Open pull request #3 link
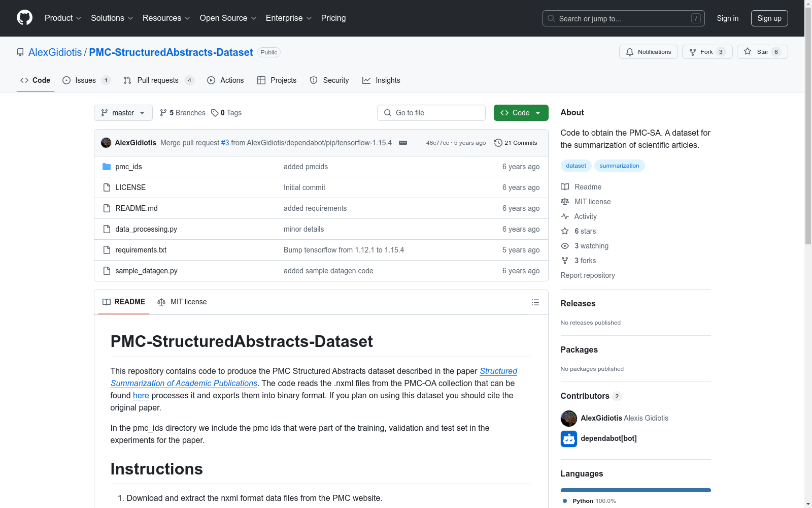The width and height of the screenshot is (812, 508). [225, 143]
